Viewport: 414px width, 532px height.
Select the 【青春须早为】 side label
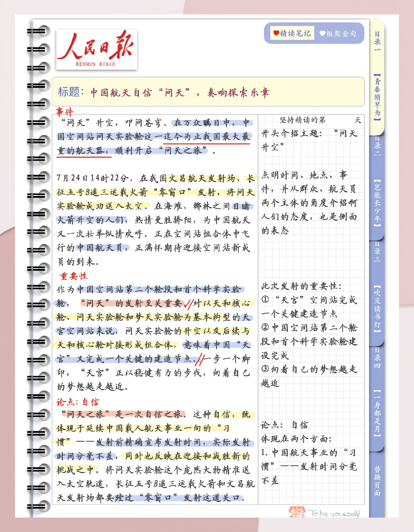[x=377, y=97]
